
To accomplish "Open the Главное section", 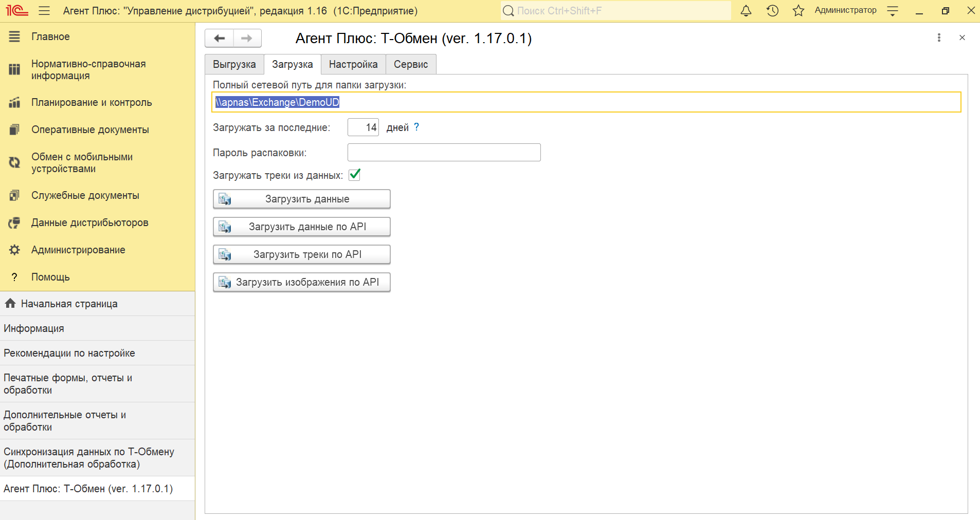I will [97, 36].
